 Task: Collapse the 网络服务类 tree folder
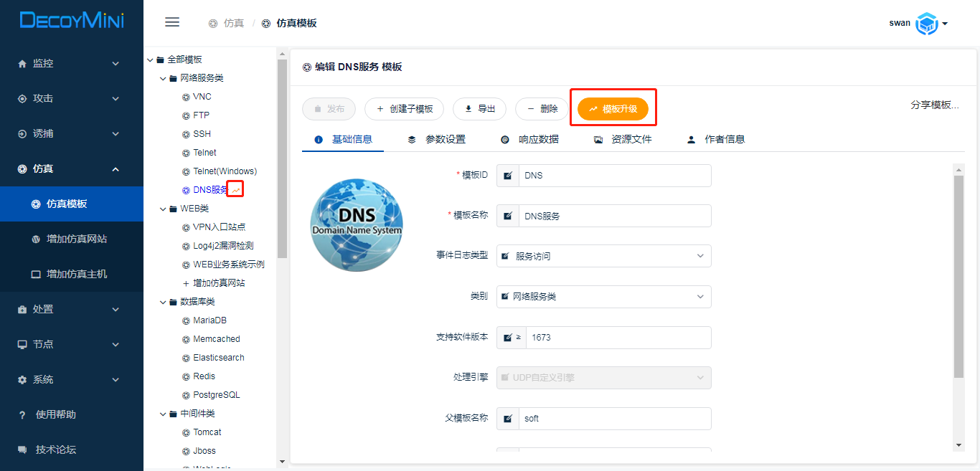(x=163, y=78)
